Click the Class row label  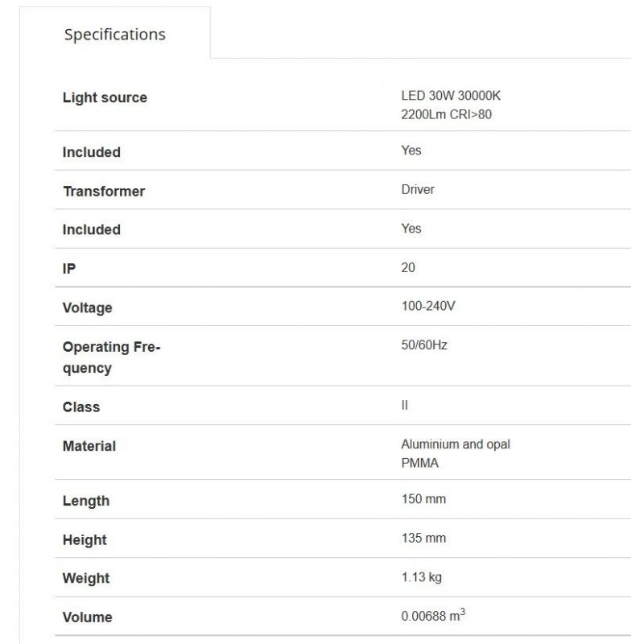pyautogui.click(x=81, y=407)
